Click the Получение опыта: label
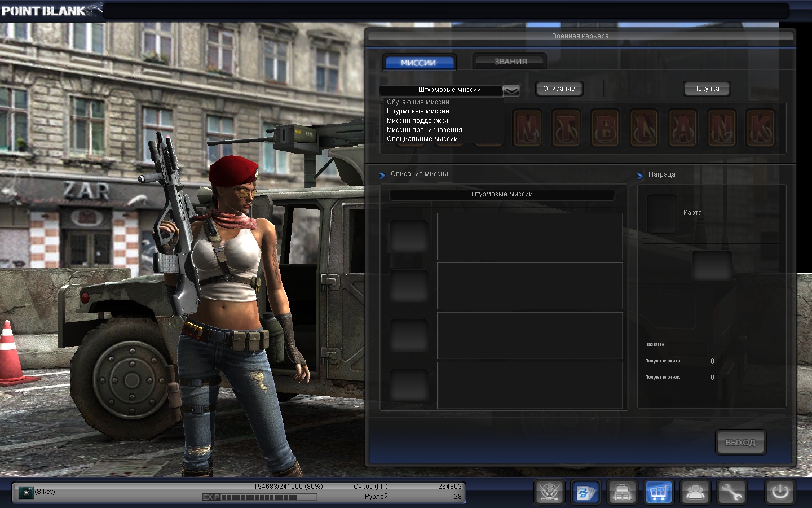Viewport: 812px width, 508px height. click(663, 361)
